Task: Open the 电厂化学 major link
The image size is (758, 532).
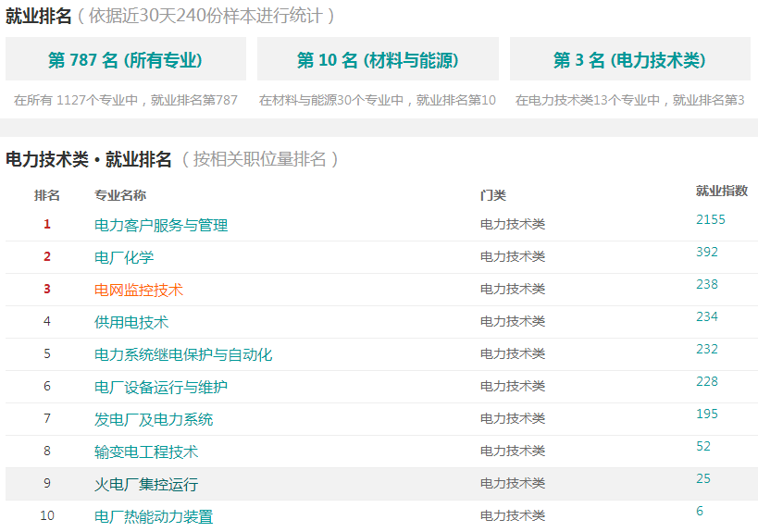Action: click(x=124, y=257)
